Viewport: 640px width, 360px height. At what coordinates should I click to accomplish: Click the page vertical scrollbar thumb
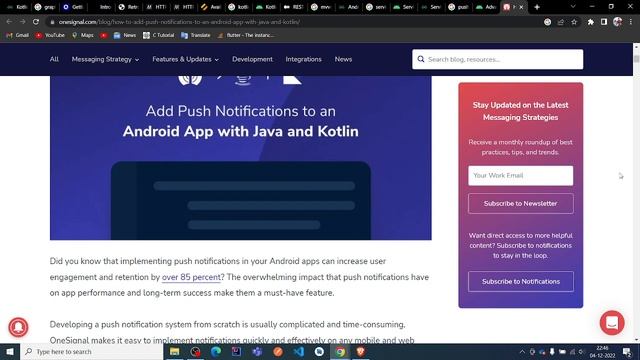coord(636,59)
